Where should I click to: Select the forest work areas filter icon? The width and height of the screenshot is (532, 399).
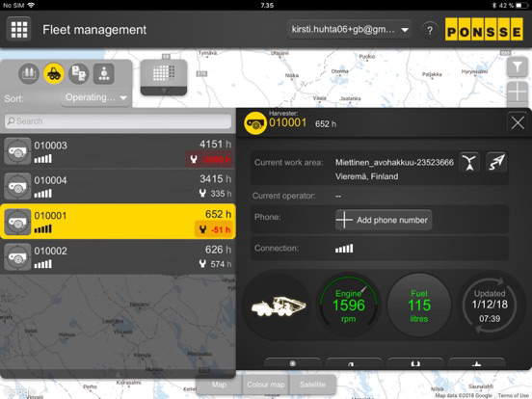(29, 73)
